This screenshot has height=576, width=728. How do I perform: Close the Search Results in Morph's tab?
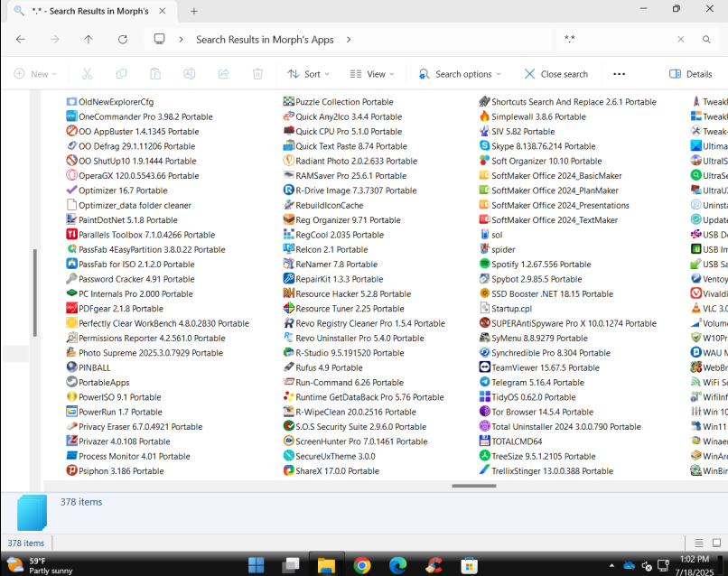pyautogui.click(x=163, y=11)
